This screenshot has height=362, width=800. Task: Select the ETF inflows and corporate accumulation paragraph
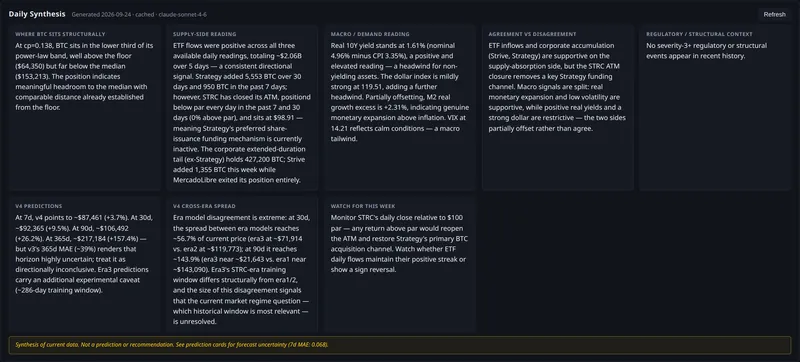point(558,87)
